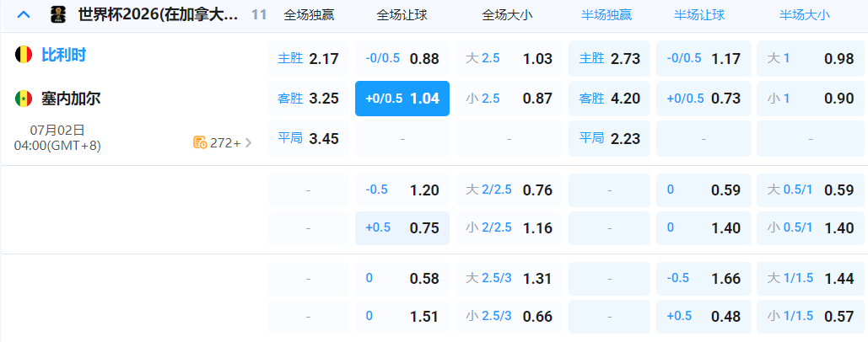
Task: Bet on full-time 平局 at 3.45
Action: point(309,139)
